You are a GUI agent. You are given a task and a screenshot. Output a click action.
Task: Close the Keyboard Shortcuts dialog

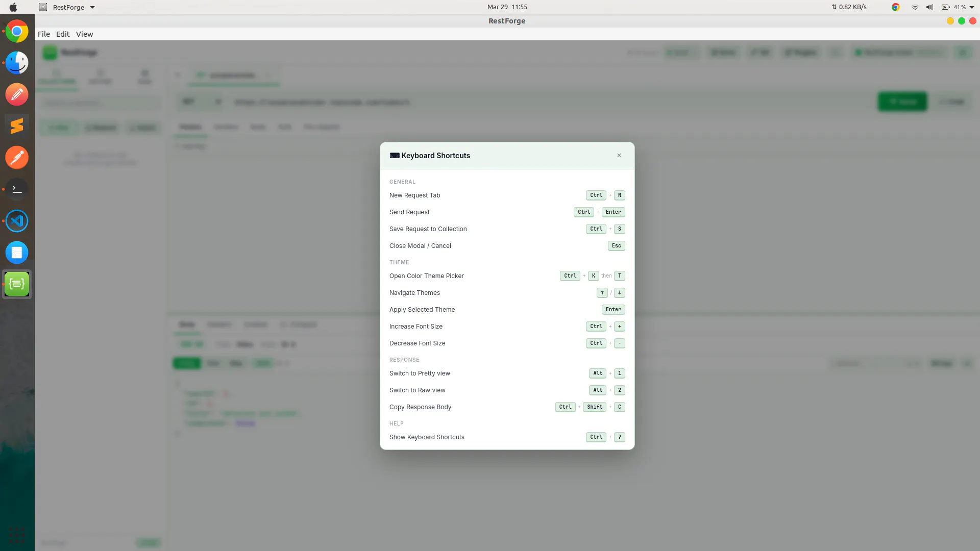point(619,156)
